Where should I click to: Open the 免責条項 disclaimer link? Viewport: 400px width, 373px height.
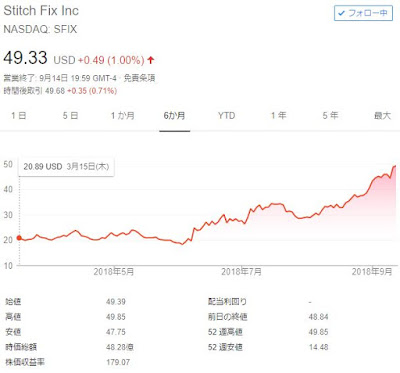(139, 78)
